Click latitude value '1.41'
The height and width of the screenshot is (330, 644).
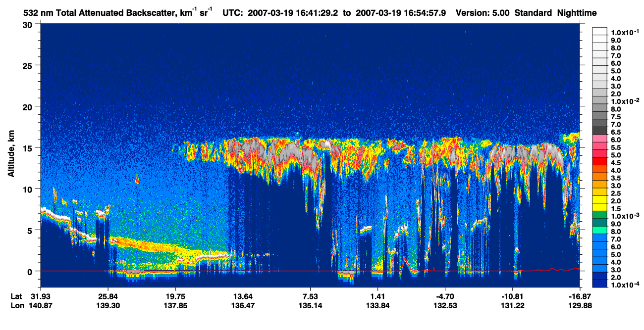tap(377, 296)
